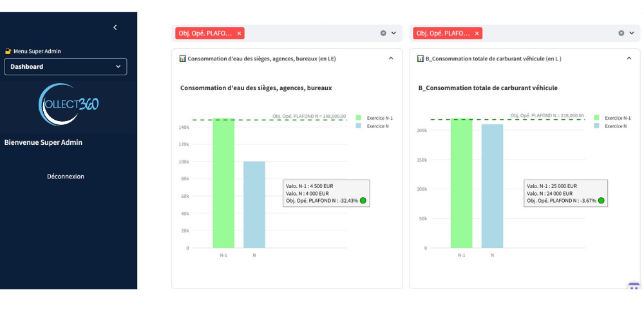The image size is (644, 322).
Task: Remove the Obj. Opé. PLAFOND tag in left filter
Action: (239, 33)
